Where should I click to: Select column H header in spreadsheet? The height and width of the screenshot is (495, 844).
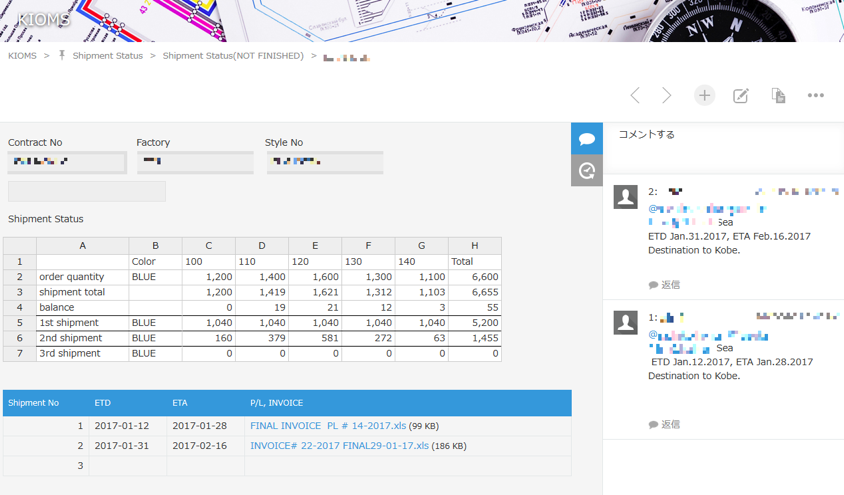click(475, 245)
